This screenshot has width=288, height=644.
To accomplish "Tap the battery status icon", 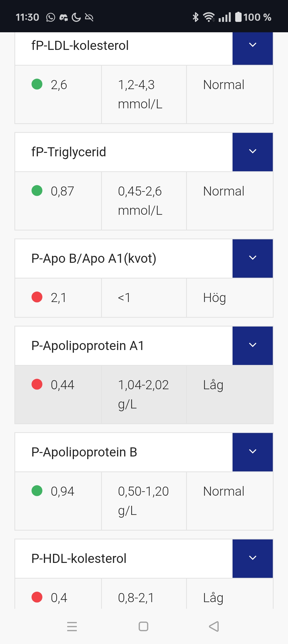I will [238, 17].
